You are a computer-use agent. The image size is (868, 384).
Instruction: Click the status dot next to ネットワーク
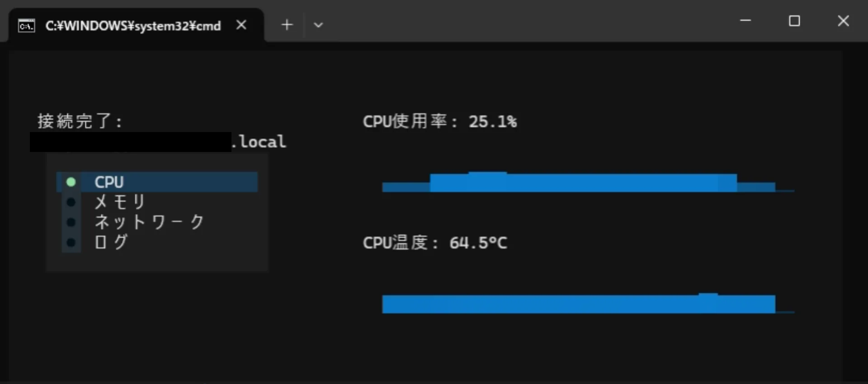[71, 222]
